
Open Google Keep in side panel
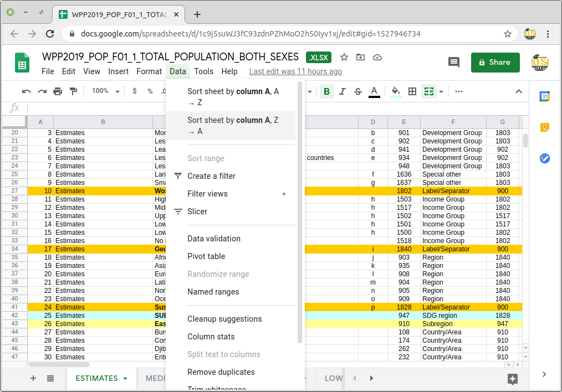544,127
